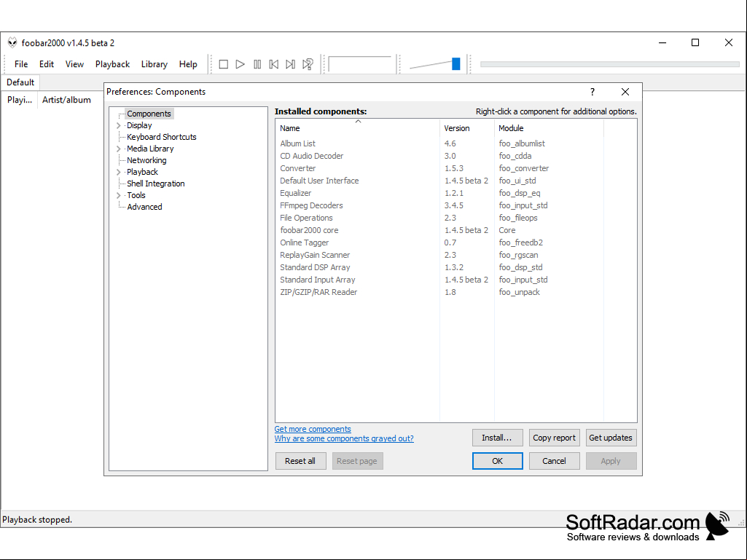747x560 pixels.
Task: Pause playback using the Pause icon
Action: 257,64
